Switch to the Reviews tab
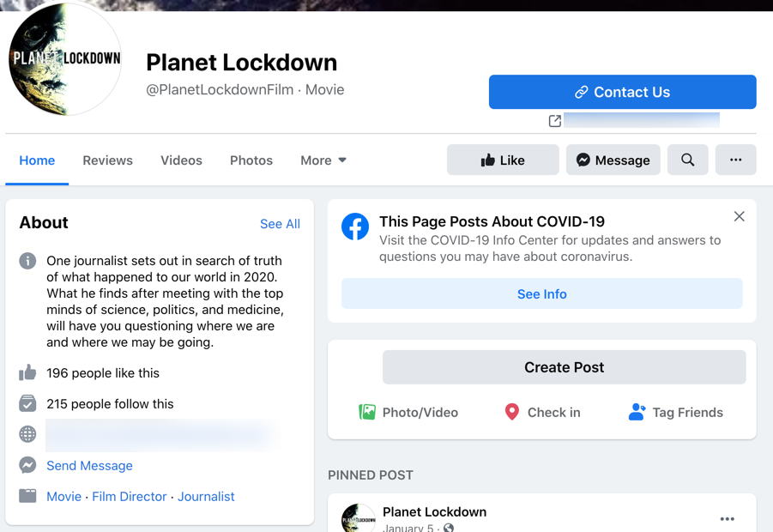The width and height of the screenshot is (773, 532). click(107, 160)
